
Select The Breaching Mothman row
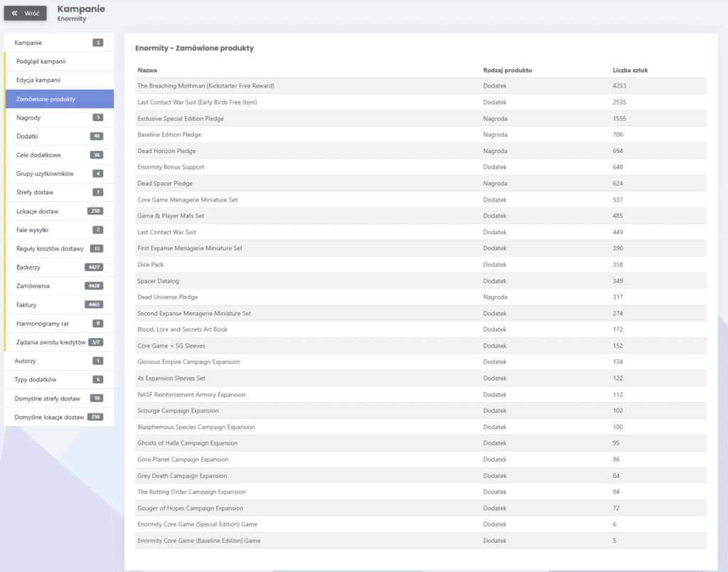205,86
